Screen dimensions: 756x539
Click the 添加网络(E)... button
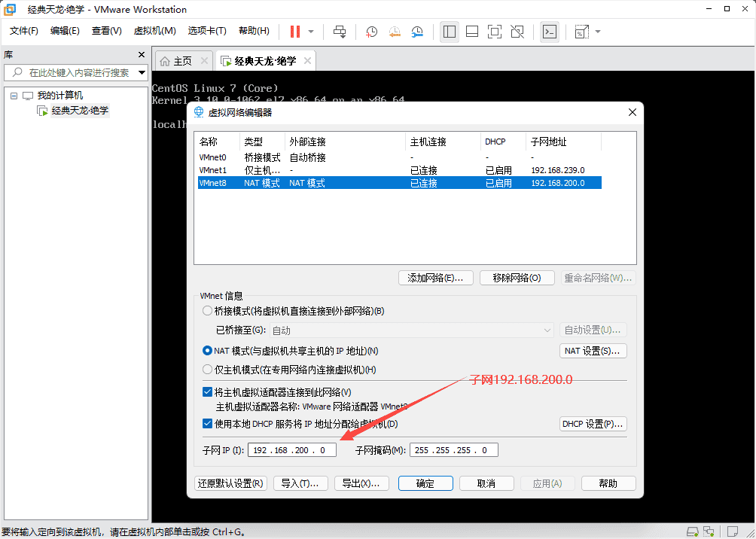[x=435, y=278]
